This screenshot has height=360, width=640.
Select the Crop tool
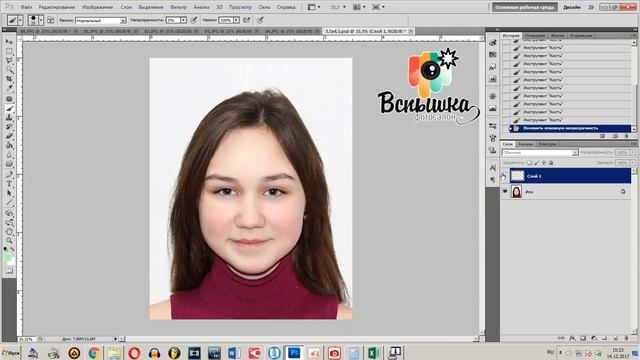[9, 79]
